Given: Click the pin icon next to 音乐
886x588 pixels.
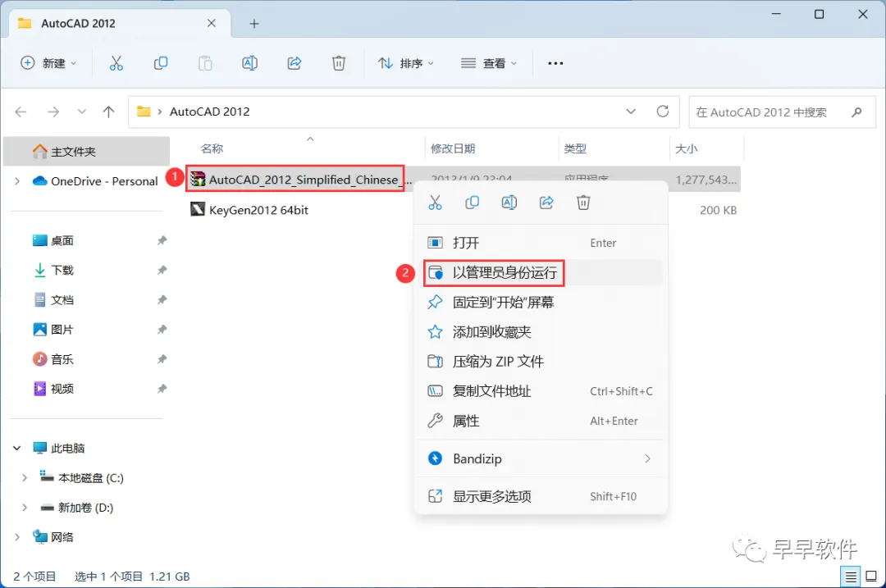Looking at the screenshot, I should click(x=162, y=359).
